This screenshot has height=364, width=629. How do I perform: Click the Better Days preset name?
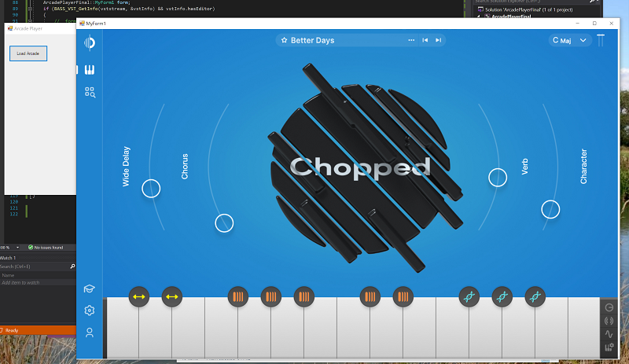tap(312, 40)
